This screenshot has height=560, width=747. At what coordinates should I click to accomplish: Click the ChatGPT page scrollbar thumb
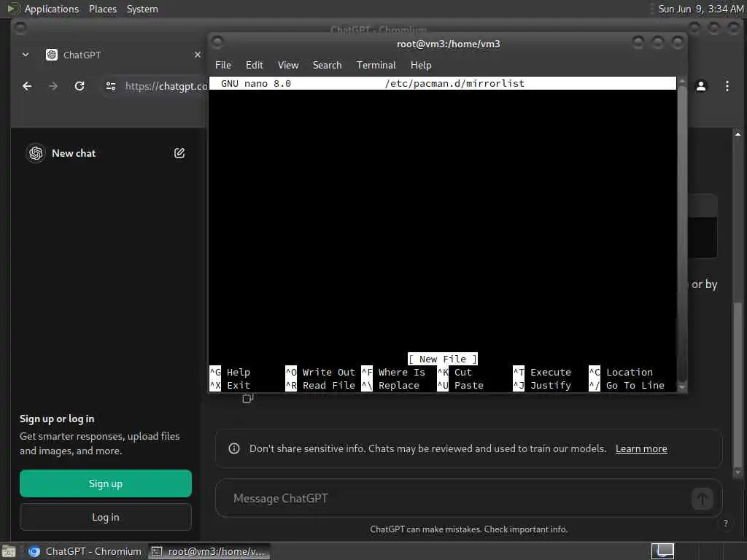(x=738, y=385)
